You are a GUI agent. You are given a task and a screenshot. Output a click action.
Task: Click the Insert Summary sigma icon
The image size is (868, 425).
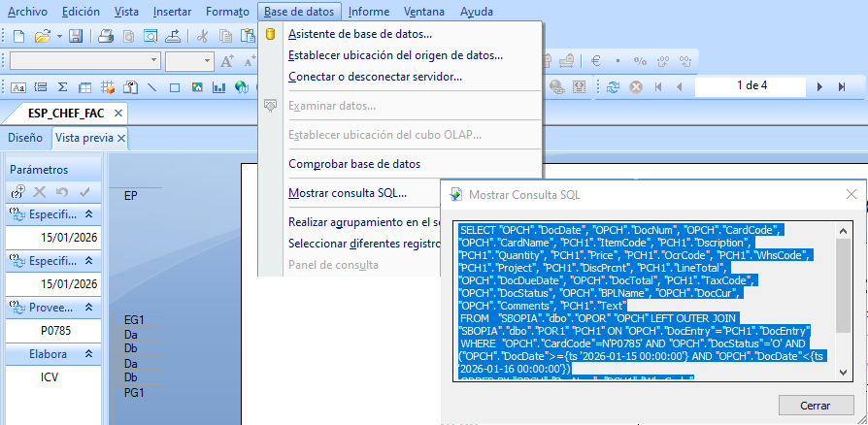point(63,86)
